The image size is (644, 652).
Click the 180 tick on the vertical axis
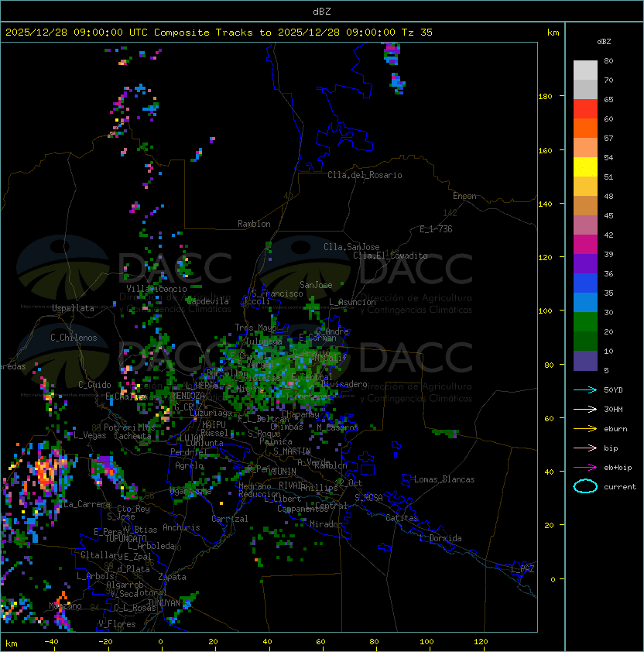point(545,96)
